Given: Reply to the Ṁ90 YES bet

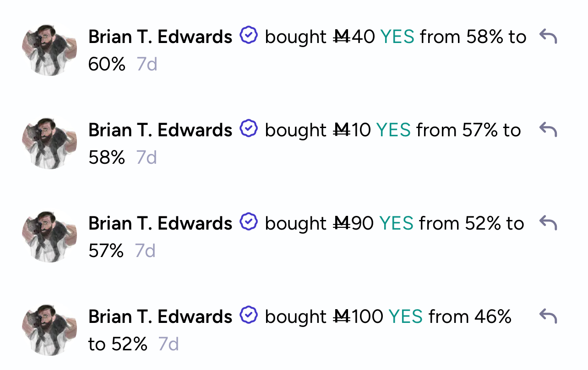Looking at the screenshot, I should [x=548, y=223].
